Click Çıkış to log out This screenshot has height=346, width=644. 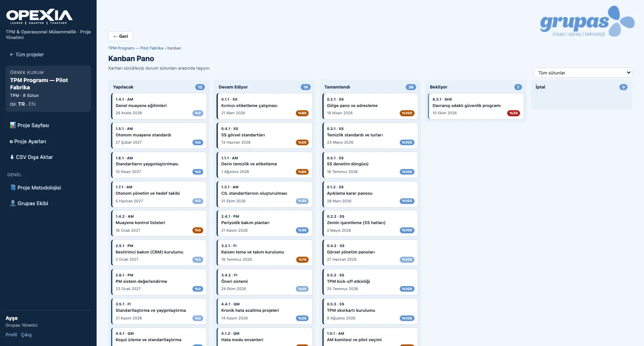(x=27, y=335)
